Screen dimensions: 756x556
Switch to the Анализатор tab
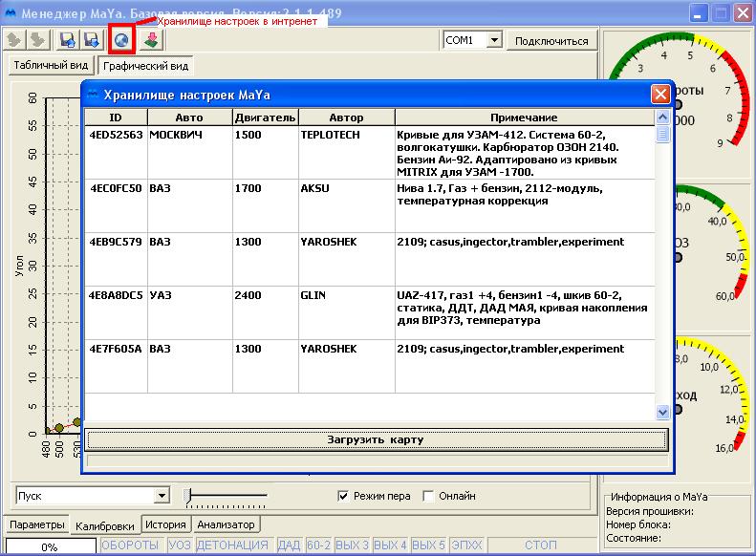[x=227, y=524]
